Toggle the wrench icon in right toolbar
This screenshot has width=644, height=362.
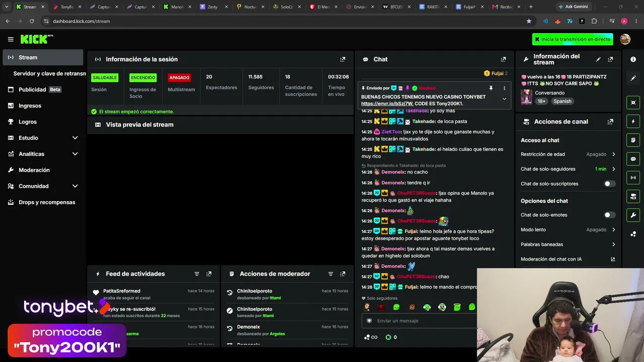(633, 215)
